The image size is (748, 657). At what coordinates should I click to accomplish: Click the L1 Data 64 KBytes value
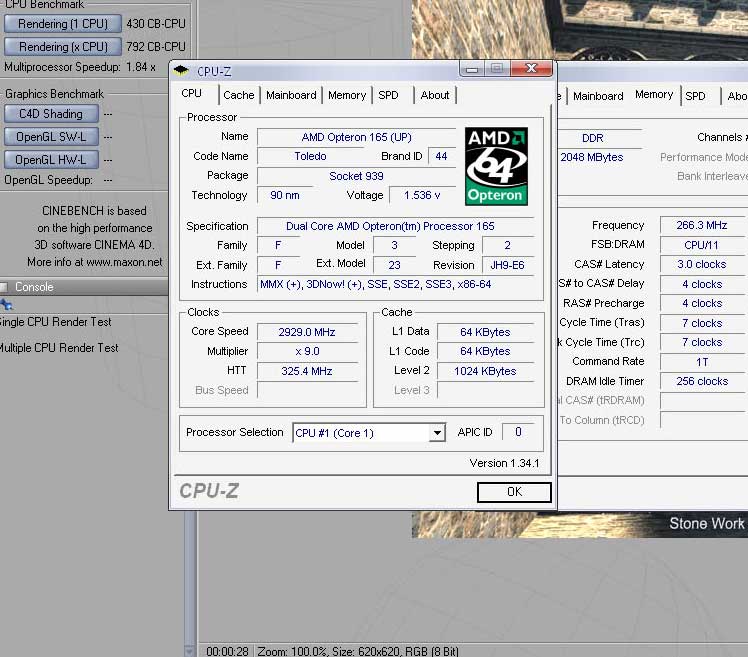click(x=485, y=332)
